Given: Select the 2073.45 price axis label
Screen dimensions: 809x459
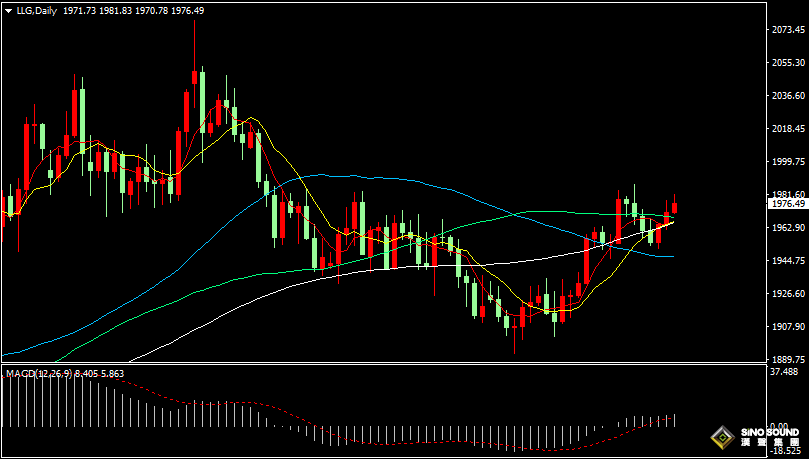Looking at the screenshot, I should click(789, 30).
